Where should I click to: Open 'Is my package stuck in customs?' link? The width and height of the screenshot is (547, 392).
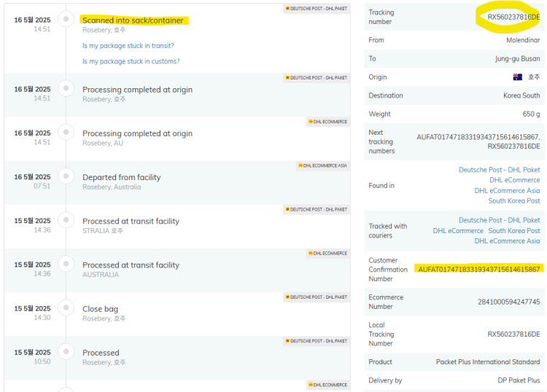[131, 61]
